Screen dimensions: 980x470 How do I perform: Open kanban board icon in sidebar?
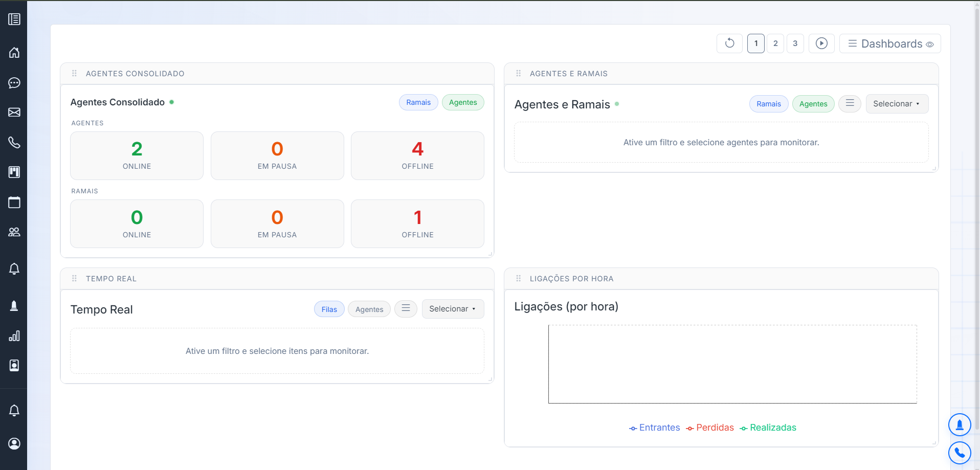pos(14,172)
